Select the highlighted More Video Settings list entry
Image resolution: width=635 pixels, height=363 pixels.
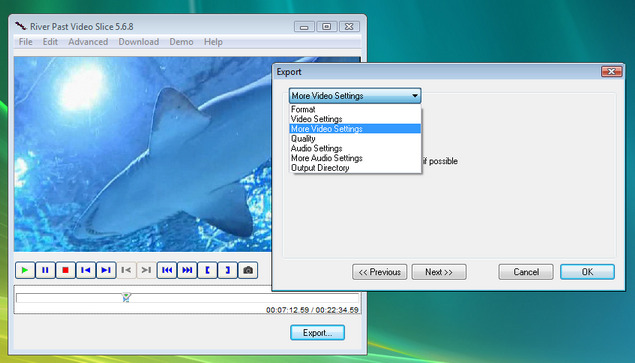355,129
